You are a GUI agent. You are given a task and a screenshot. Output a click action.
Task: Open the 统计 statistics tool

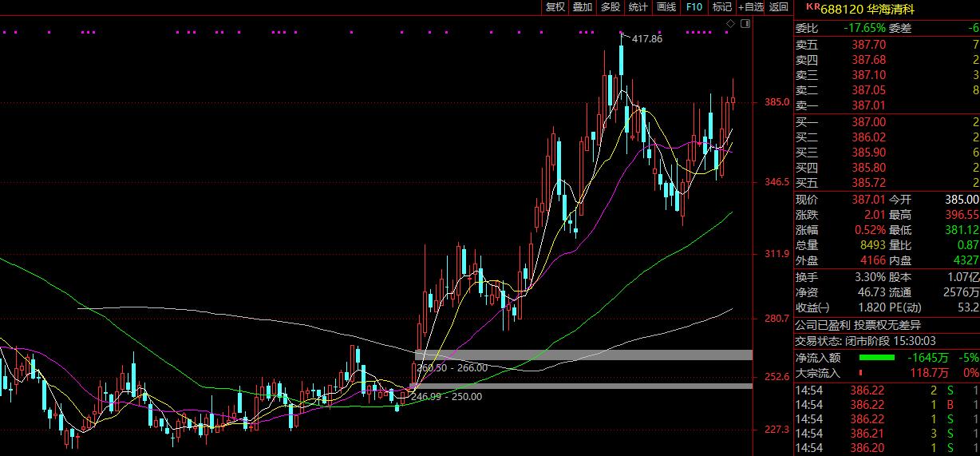(x=638, y=7)
